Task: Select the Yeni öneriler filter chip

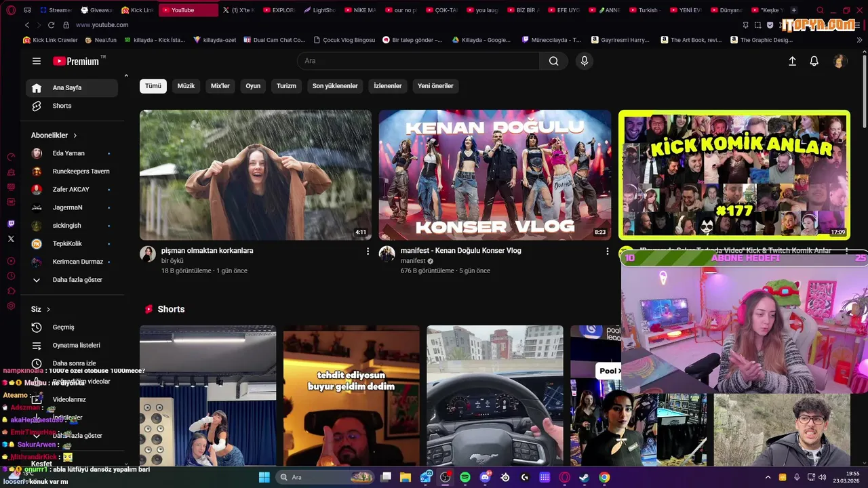Action: pyautogui.click(x=435, y=86)
